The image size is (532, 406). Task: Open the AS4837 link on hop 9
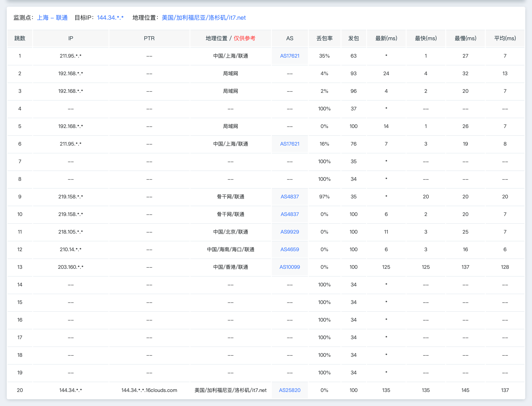click(289, 197)
